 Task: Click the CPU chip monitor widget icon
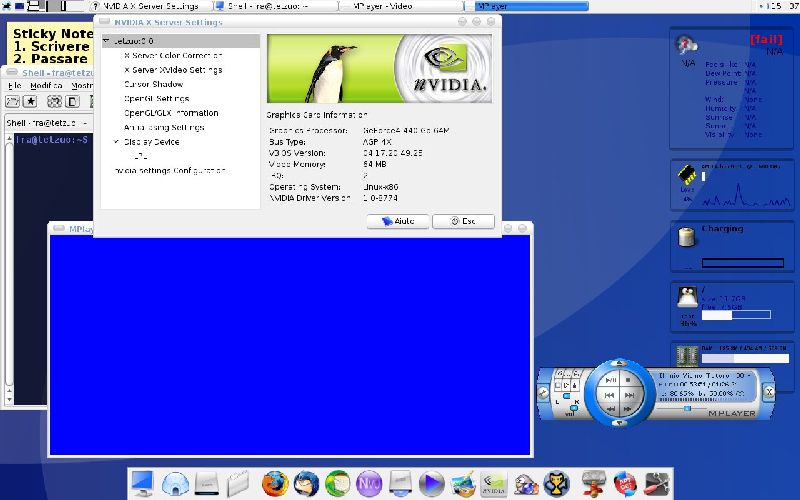pyautogui.click(x=687, y=175)
